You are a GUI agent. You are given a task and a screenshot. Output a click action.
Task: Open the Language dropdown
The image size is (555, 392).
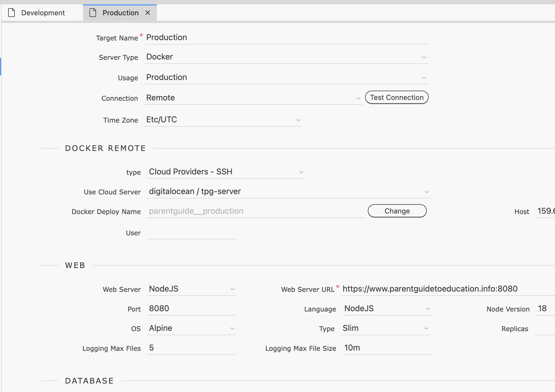[x=387, y=308]
